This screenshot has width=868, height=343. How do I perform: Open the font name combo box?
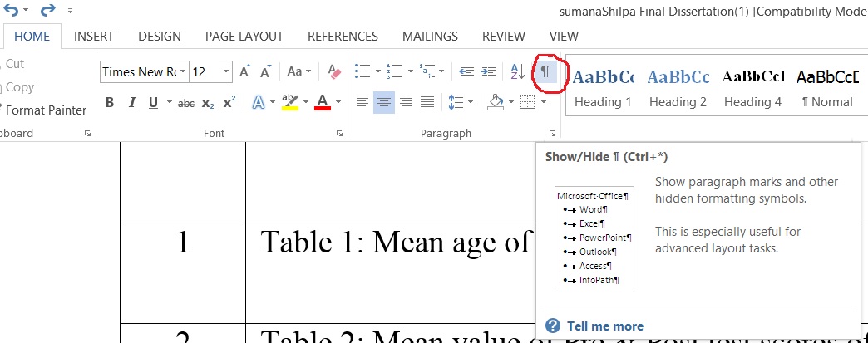145,72
